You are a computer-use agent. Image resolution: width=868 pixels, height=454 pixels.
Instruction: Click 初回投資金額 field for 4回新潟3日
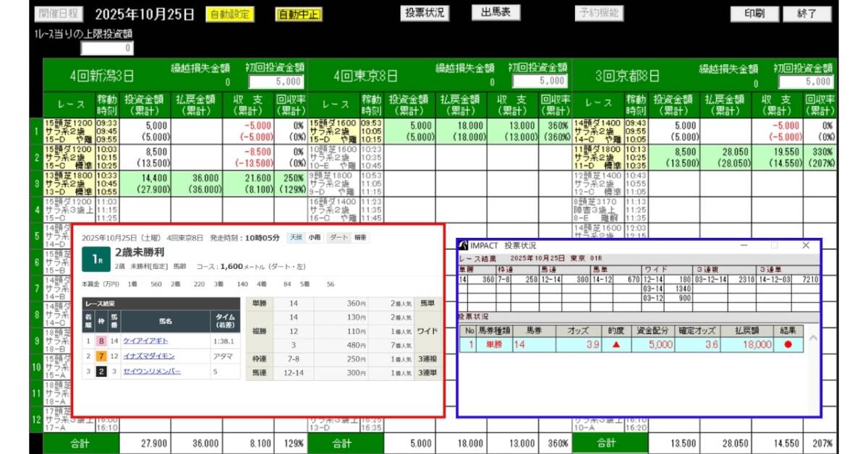(x=277, y=82)
